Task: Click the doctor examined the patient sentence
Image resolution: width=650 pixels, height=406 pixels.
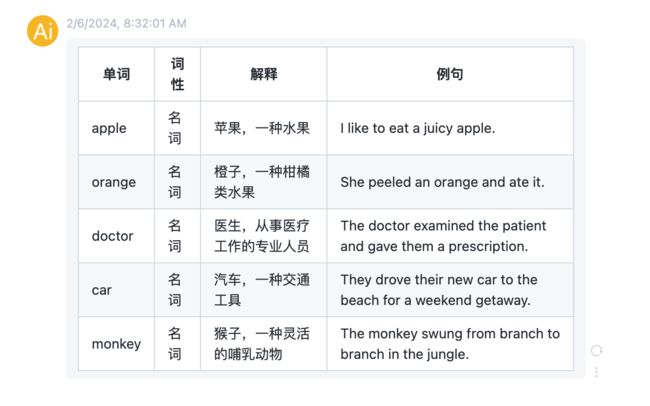Action: tap(443, 236)
